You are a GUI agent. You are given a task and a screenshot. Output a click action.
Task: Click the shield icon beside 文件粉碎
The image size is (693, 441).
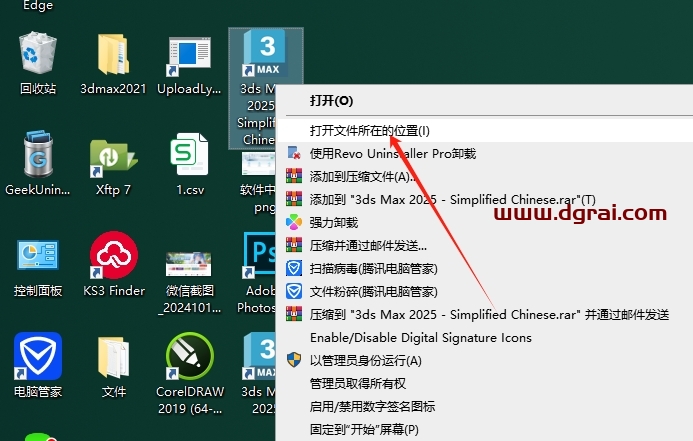pos(294,291)
